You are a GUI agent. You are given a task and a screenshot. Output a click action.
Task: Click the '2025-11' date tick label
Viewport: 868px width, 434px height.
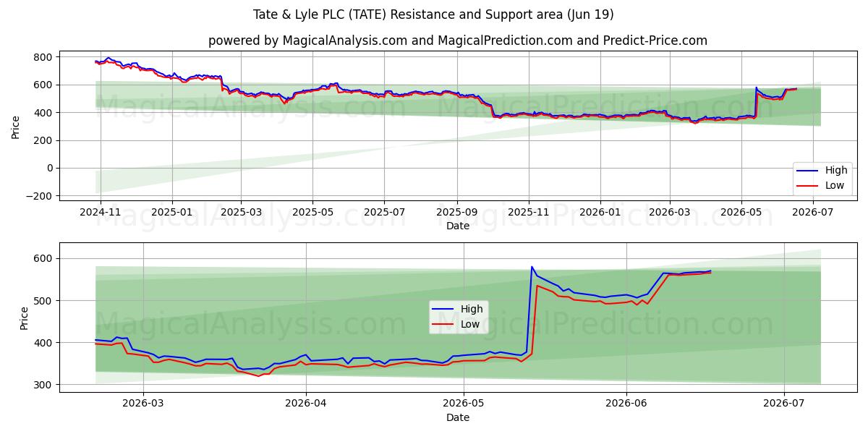[528, 211]
